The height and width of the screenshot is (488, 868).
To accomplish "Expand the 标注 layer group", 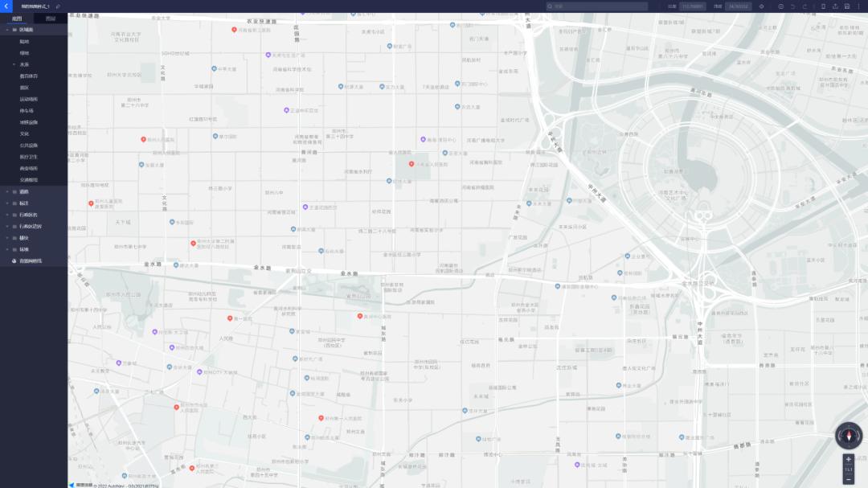I will pyautogui.click(x=7, y=203).
